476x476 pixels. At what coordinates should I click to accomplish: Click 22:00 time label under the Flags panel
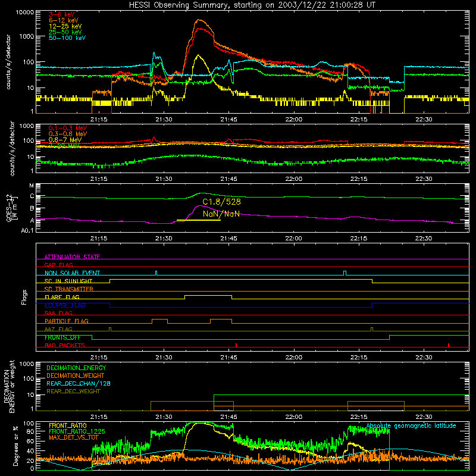pyautogui.click(x=293, y=358)
